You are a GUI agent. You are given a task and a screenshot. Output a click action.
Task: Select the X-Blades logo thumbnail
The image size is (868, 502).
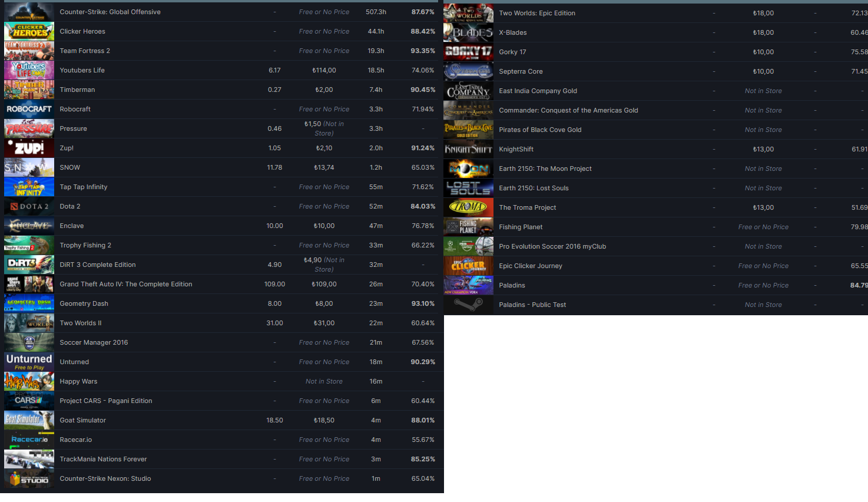[468, 32]
